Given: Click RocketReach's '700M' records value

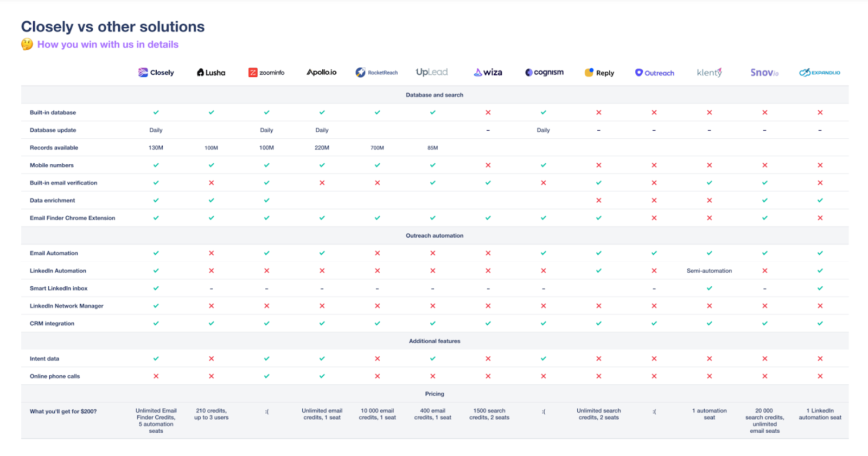Looking at the screenshot, I should [x=378, y=148].
